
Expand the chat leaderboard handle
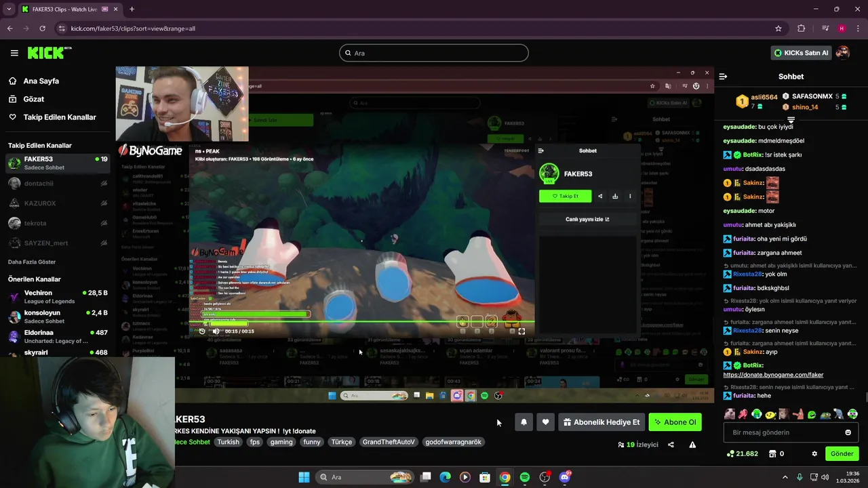[x=791, y=120]
